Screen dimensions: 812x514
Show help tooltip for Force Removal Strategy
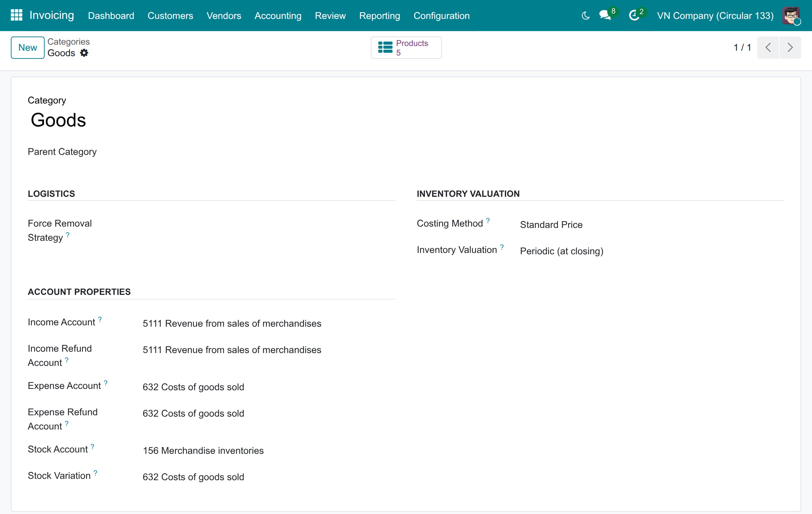(68, 235)
